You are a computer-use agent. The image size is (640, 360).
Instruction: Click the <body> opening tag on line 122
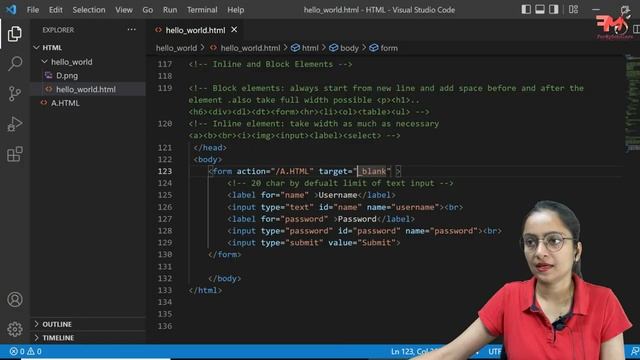point(208,159)
